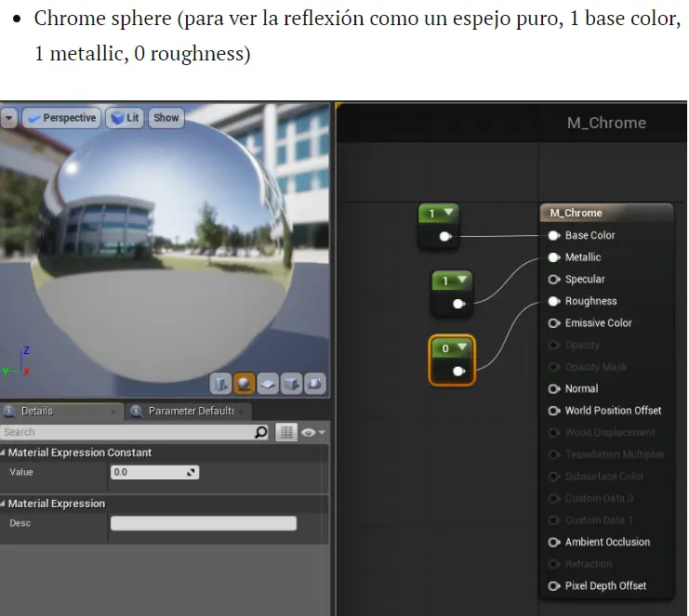Select the sphere preview mesh icon
689x616 pixels.
pyautogui.click(x=245, y=384)
